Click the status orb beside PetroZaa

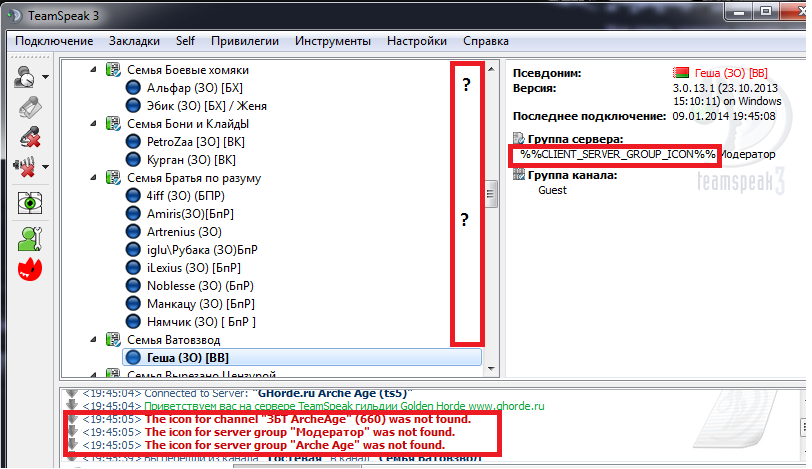point(133,141)
